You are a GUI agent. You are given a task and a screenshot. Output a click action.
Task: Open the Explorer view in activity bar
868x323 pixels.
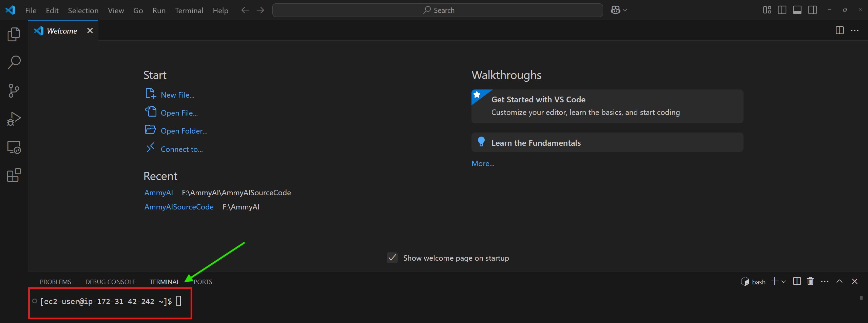point(14,34)
